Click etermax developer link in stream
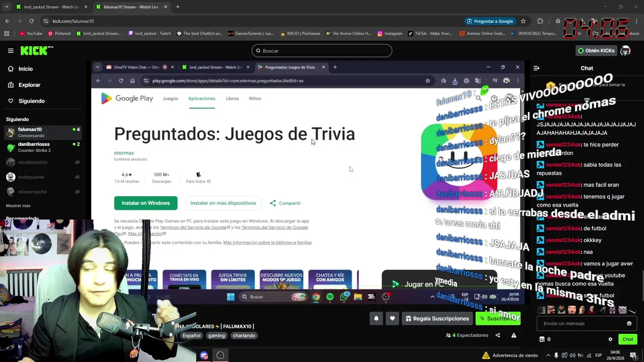 (124, 153)
